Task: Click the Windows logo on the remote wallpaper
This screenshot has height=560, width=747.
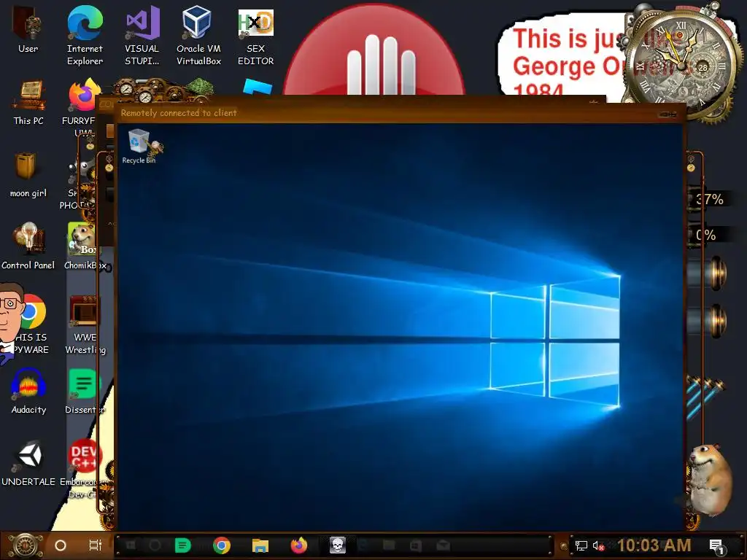Action: [x=555, y=342]
